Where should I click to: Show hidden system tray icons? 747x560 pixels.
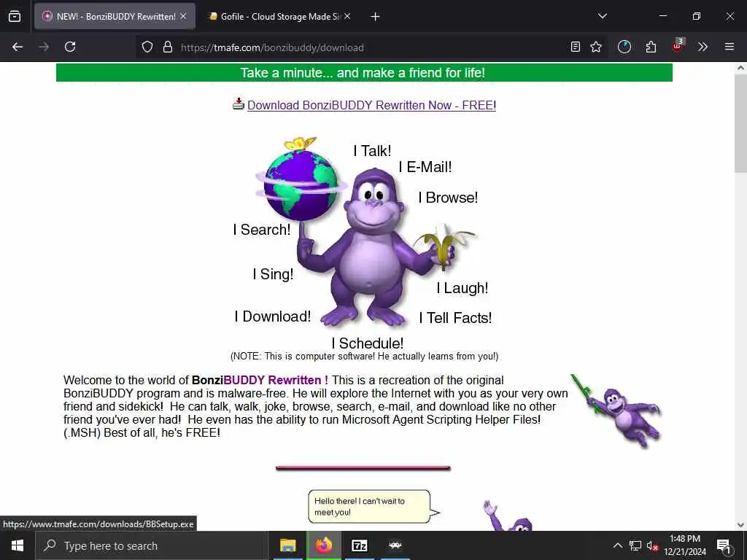tap(617, 545)
